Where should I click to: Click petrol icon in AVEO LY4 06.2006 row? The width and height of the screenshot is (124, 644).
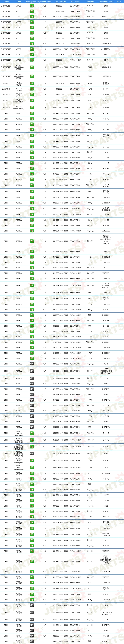coord(32,22)
